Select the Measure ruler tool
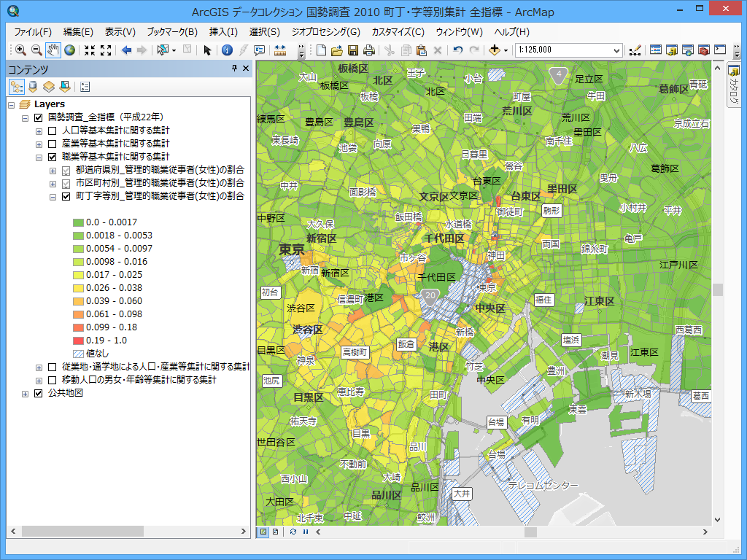This screenshot has height=560, width=747. point(280,50)
